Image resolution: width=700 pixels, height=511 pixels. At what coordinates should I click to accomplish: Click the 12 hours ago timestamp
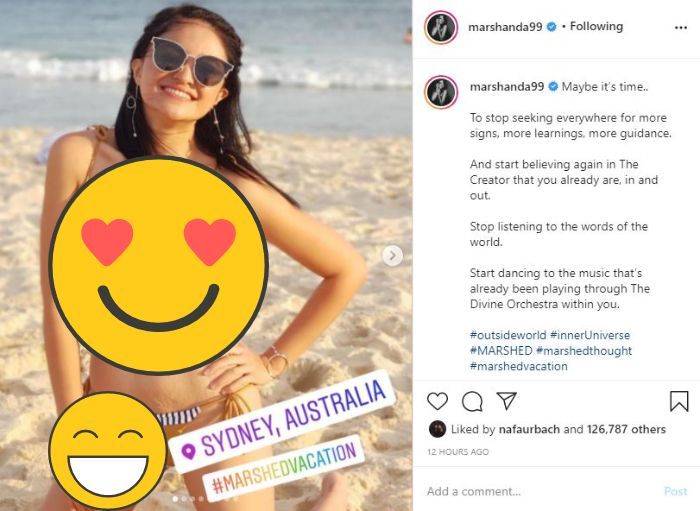458,452
